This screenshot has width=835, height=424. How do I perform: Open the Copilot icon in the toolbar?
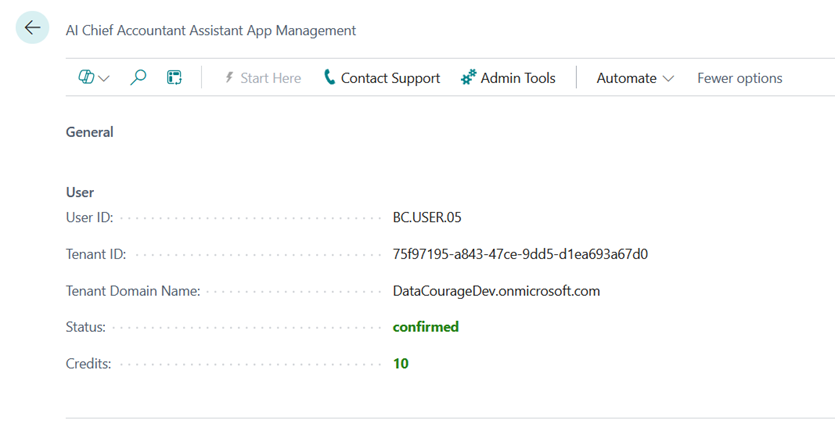click(86, 78)
